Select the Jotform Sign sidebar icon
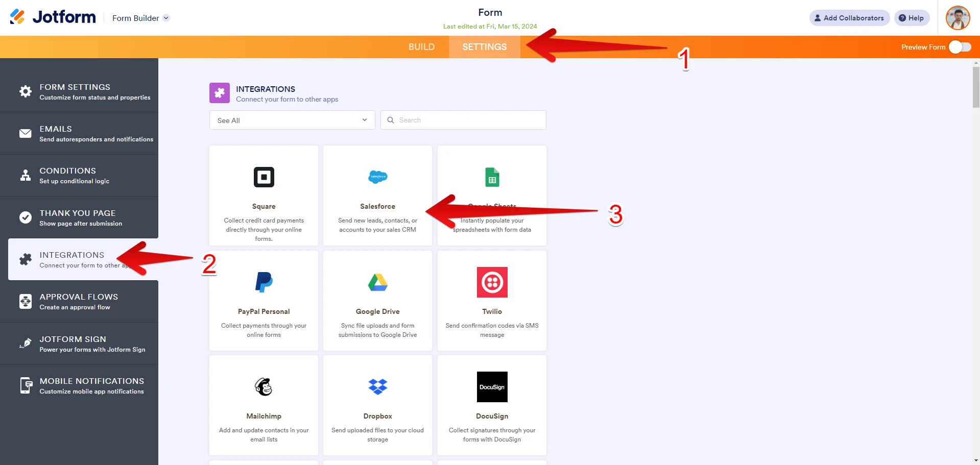The height and width of the screenshot is (465, 980). [25, 343]
